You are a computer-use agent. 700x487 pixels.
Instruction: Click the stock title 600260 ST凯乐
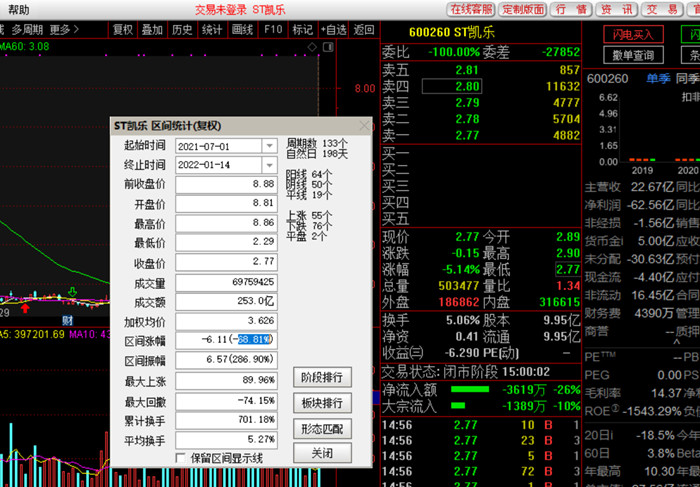(452, 33)
